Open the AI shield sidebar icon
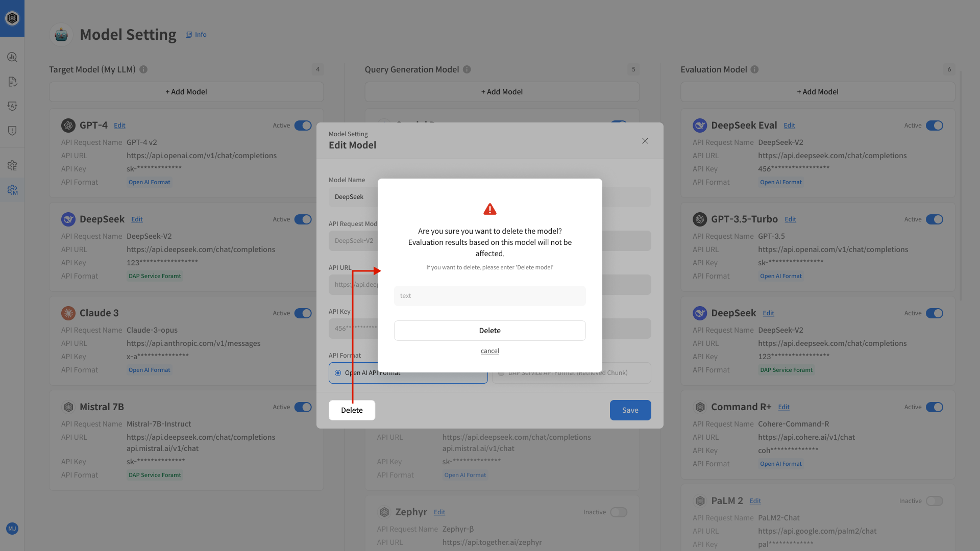Screen dimensions: 980x551 click(12, 106)
